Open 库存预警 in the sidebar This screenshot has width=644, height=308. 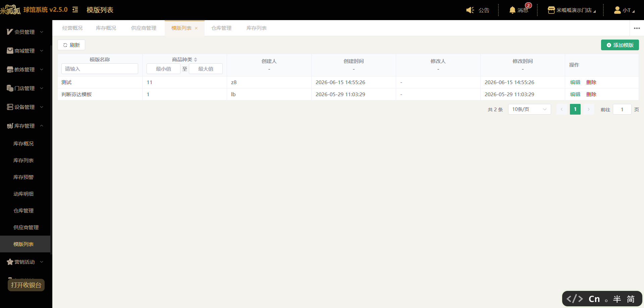(23, 177)
